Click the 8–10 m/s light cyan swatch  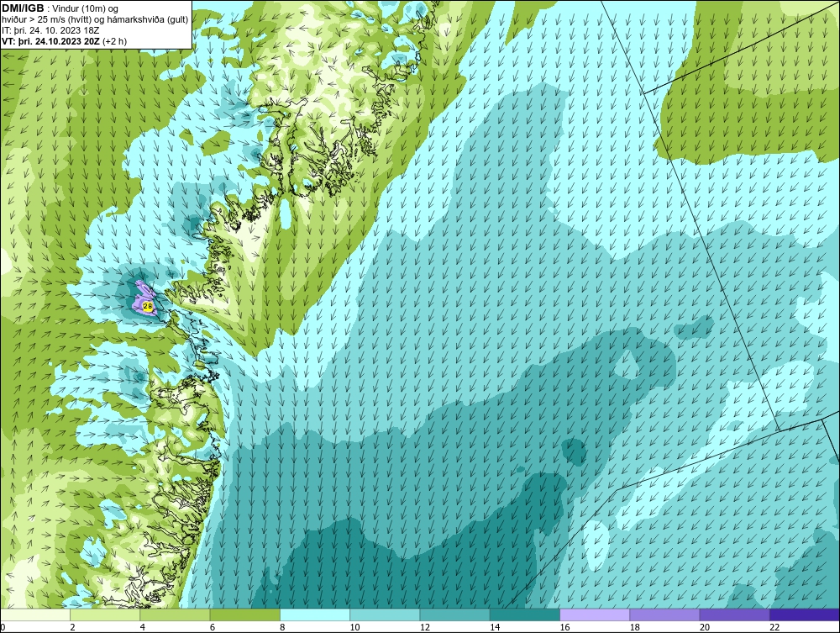315,615
